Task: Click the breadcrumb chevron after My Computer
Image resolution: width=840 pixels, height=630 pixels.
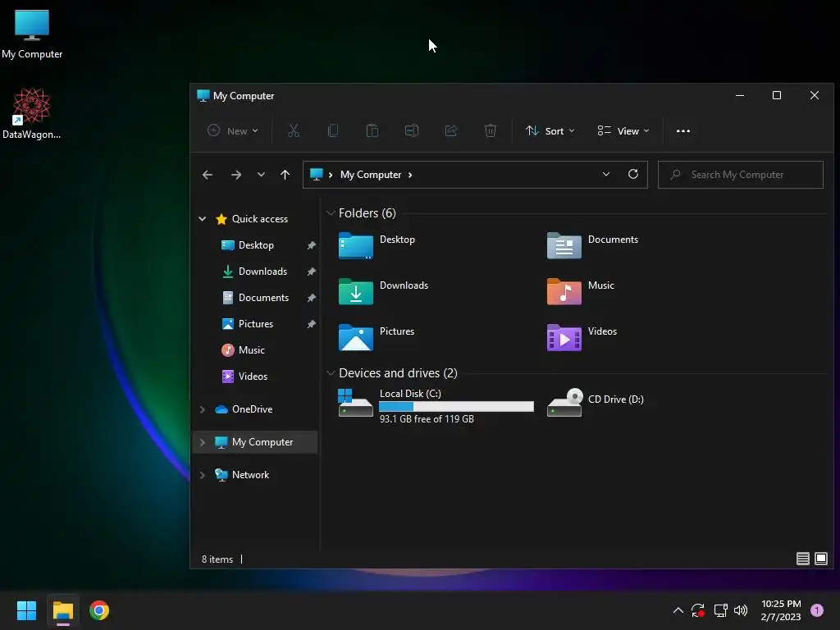Action: [x=410, y=175]
